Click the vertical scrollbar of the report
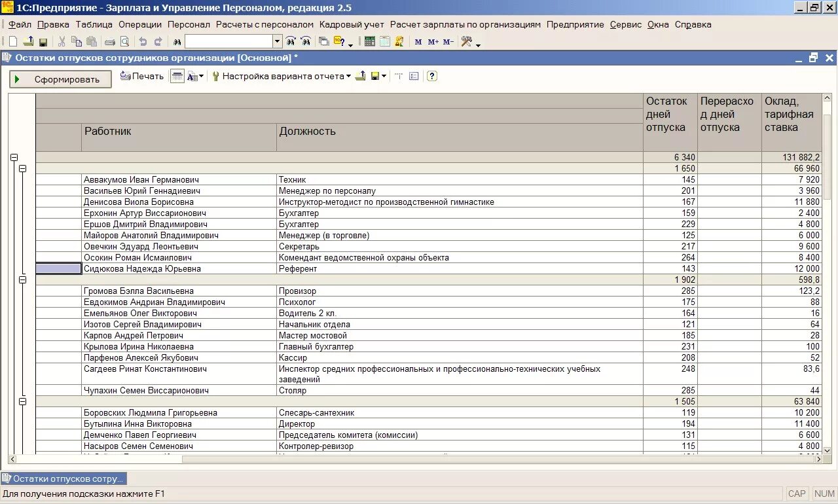The height and width of the screenshot is (504, 838). (827, 274)
